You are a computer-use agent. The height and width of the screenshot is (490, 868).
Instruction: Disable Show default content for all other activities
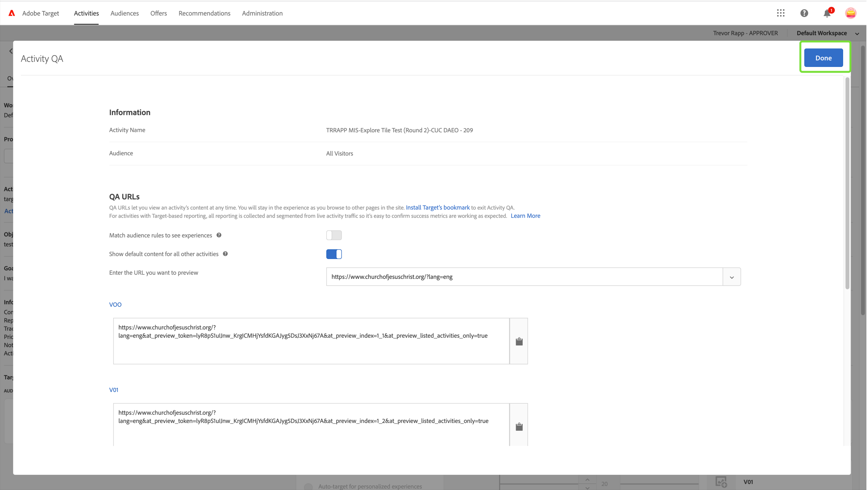click(334, 254)
